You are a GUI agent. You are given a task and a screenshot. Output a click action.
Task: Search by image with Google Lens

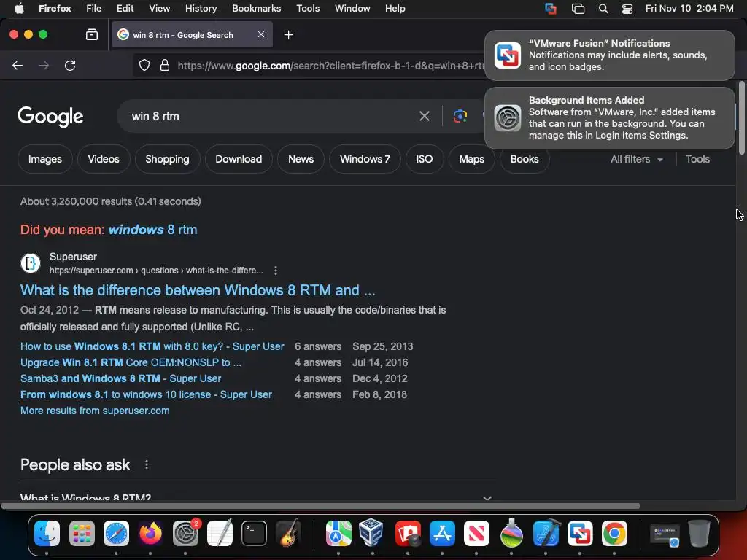tap(460, 116)
